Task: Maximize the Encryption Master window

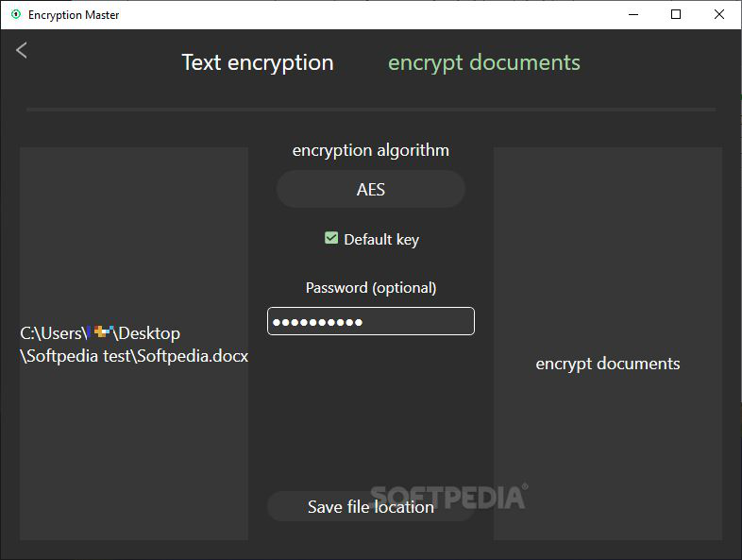Action: [x=676, y=15]
